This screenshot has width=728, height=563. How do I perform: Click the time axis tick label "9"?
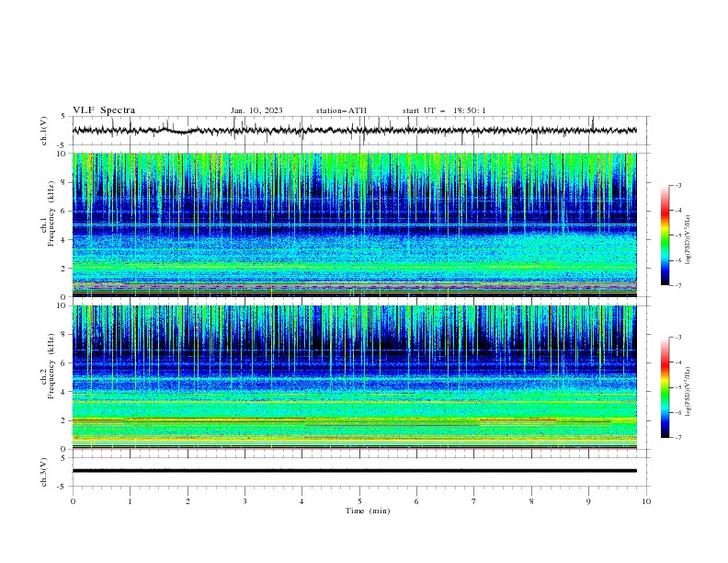click(588, 501)
